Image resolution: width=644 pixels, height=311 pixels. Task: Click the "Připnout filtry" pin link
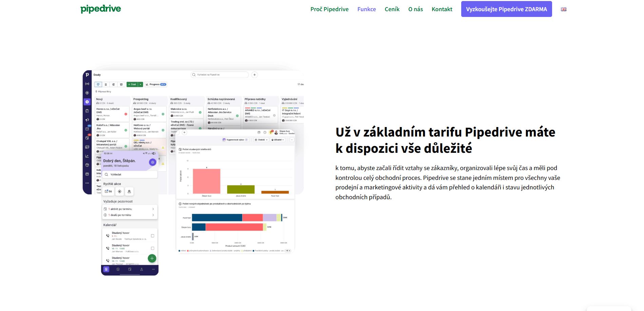(103, 91)
